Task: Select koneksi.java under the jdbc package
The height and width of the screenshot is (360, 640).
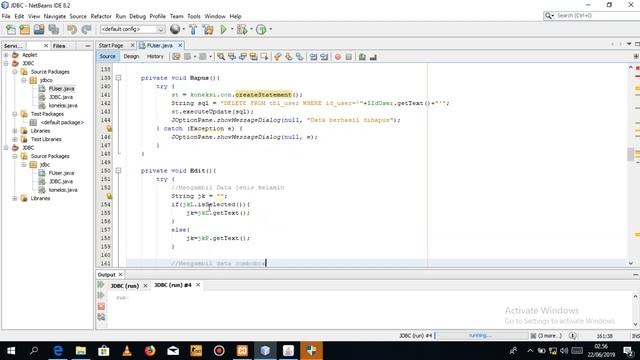Action: pyautogui.click(x=63, y=190)
